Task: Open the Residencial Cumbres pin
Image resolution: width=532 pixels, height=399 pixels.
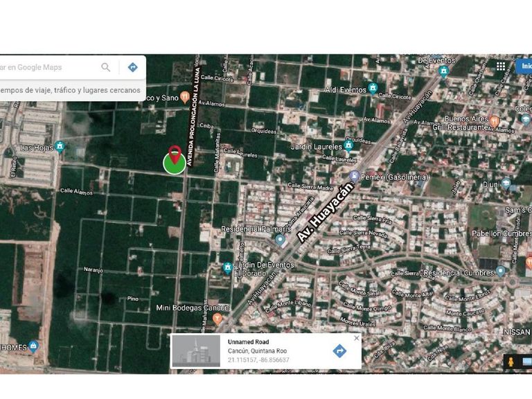Action: 500,272
